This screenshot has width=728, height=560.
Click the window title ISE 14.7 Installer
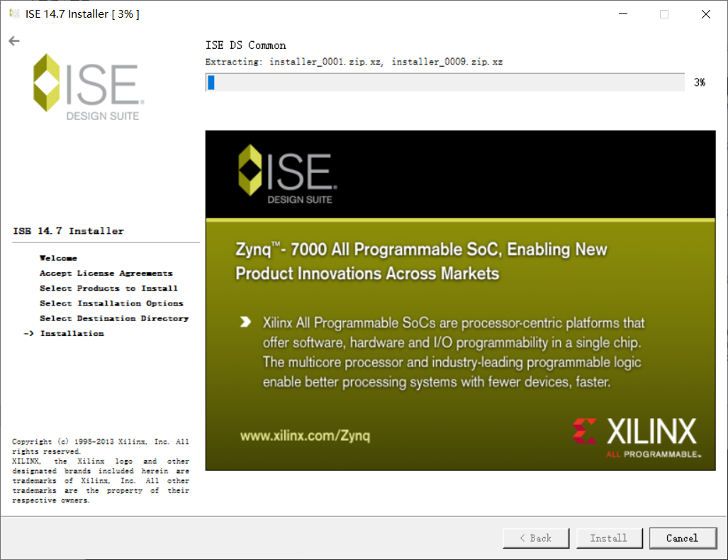tap(82, 14)
